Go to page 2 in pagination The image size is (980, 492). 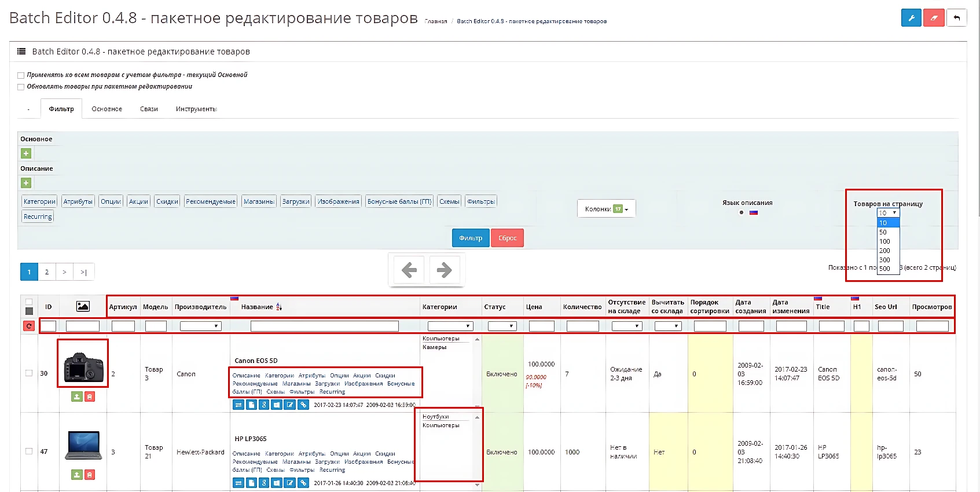click(x=47, y=272)
